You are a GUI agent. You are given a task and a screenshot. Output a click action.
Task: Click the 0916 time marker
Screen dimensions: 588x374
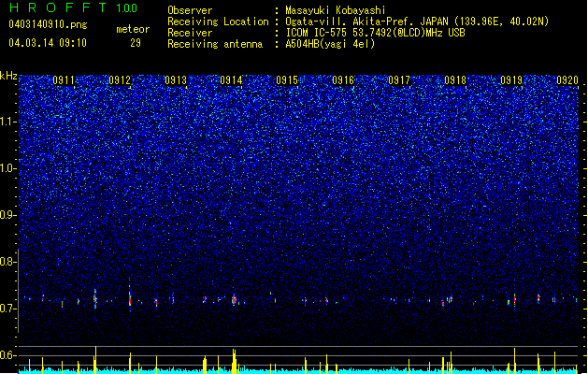coord(343,80)
